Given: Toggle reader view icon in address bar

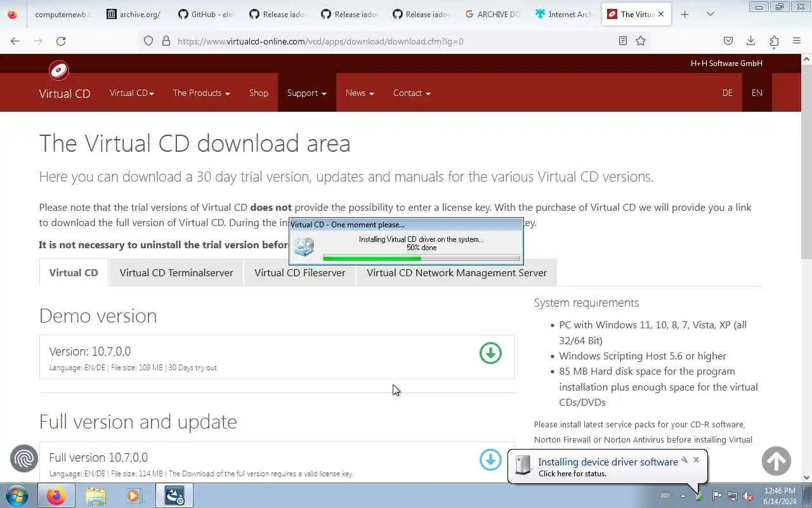Looking at the screenshot, I should click(x=623, y=41).
